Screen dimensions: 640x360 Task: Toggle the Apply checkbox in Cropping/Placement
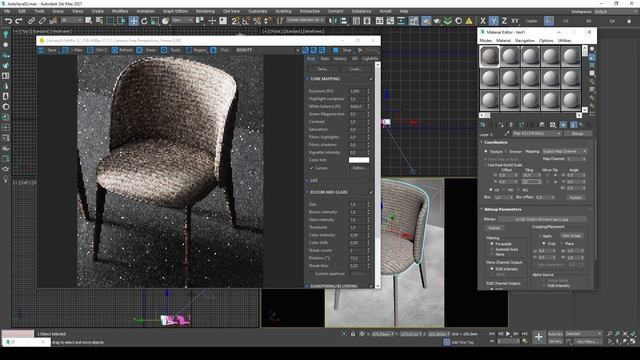click(540, 236)
